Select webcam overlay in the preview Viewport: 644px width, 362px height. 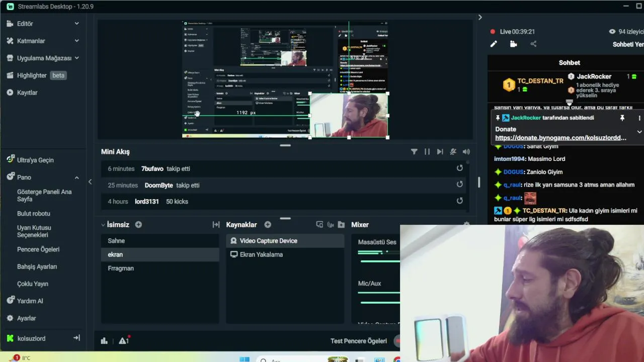349,115
